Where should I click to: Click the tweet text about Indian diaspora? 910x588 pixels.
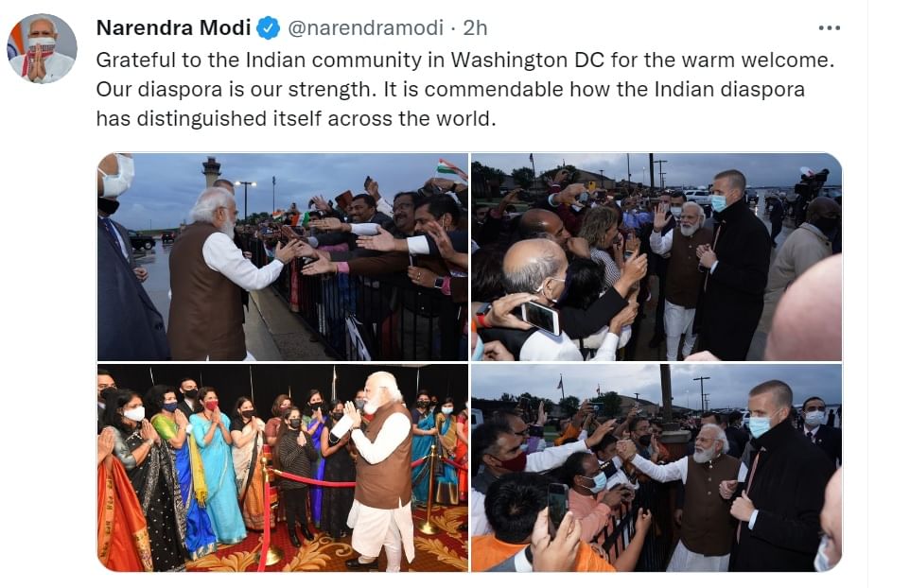(x=464, y=89)
